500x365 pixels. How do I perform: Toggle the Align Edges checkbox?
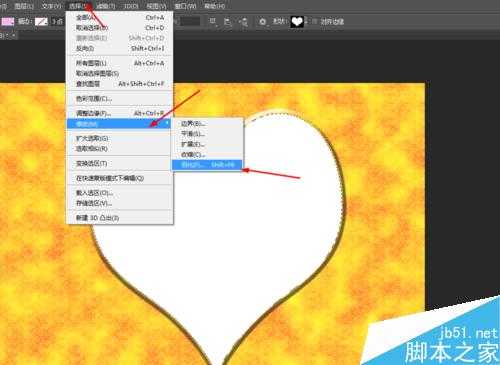(314, 22)
